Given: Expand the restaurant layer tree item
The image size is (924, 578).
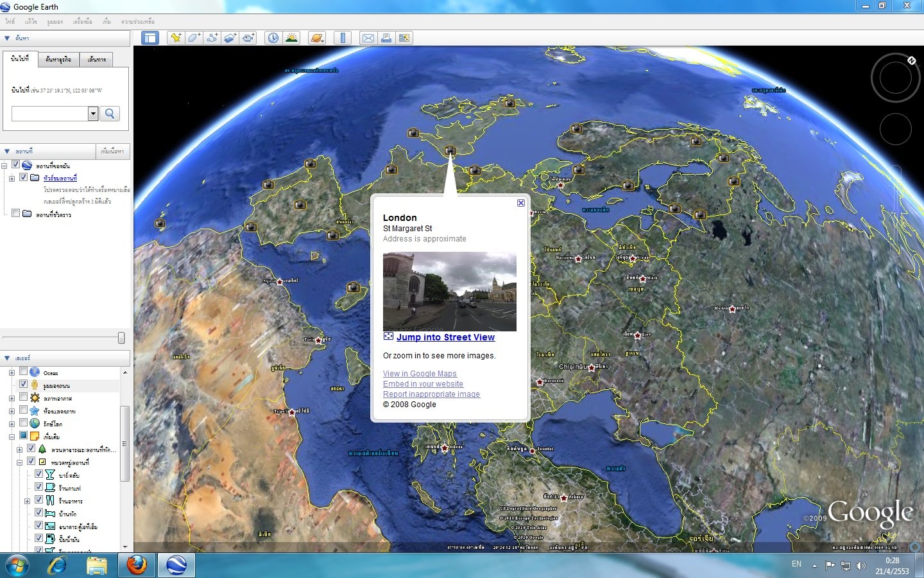Looking at the screenshot, I should click(28, 500).
